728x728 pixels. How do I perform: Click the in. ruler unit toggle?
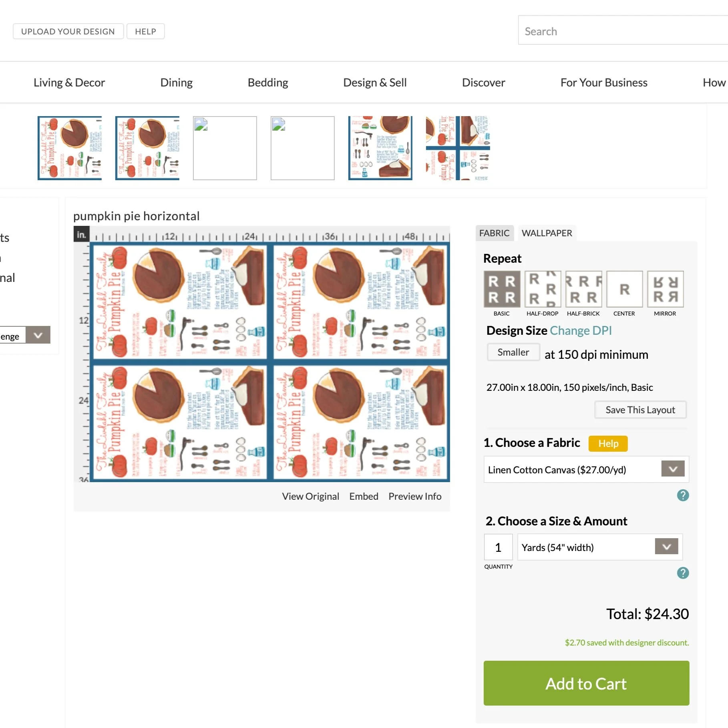(x=81, y=234)
